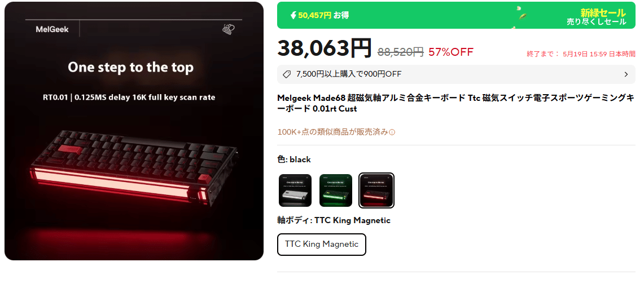Open the 7,500円以上購入で900円OFF coupon bar
The width and height of the screenshot is (644, 284).
pyautogui.click(x=456, y=74)
